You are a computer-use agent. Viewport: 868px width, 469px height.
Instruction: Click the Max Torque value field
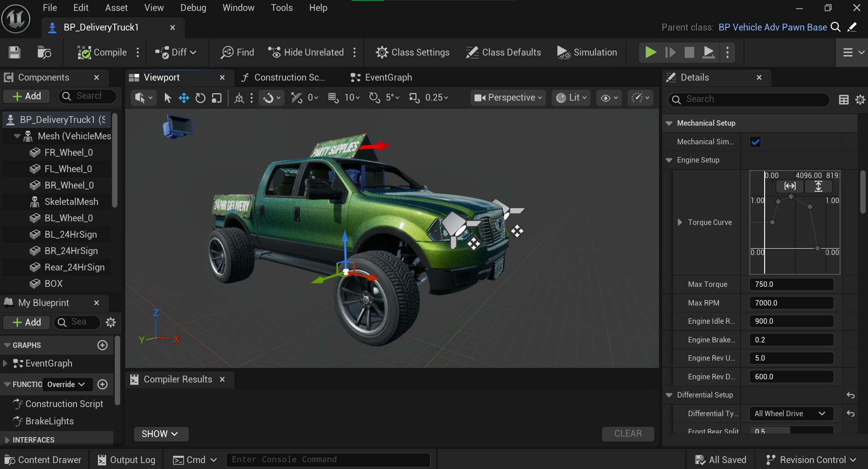pos(791,284)
